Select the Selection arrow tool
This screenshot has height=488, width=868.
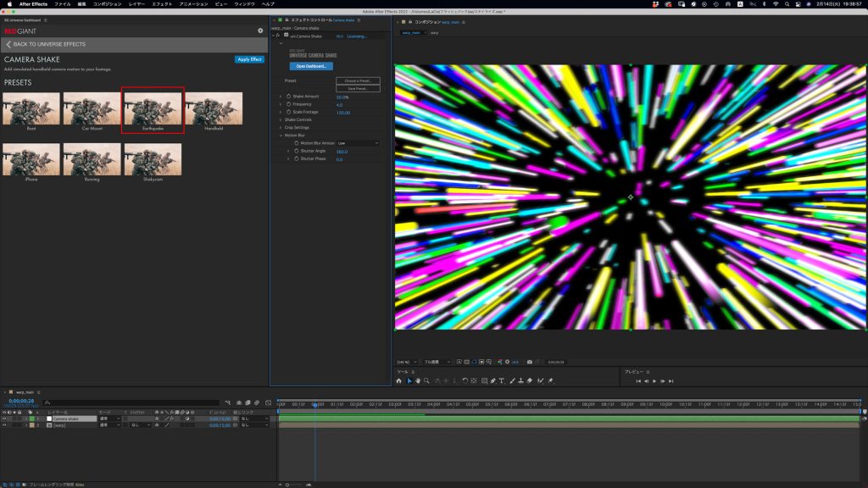click(409, 380)
